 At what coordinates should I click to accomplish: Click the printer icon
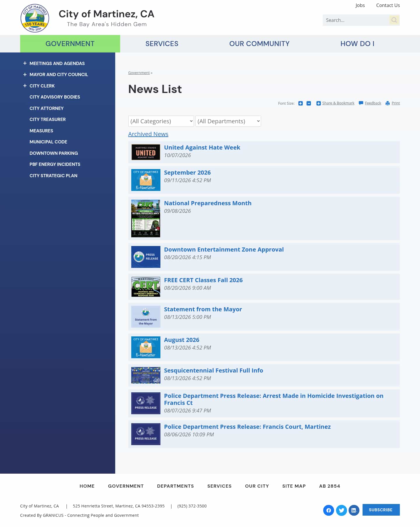click(x=388, y=103)
